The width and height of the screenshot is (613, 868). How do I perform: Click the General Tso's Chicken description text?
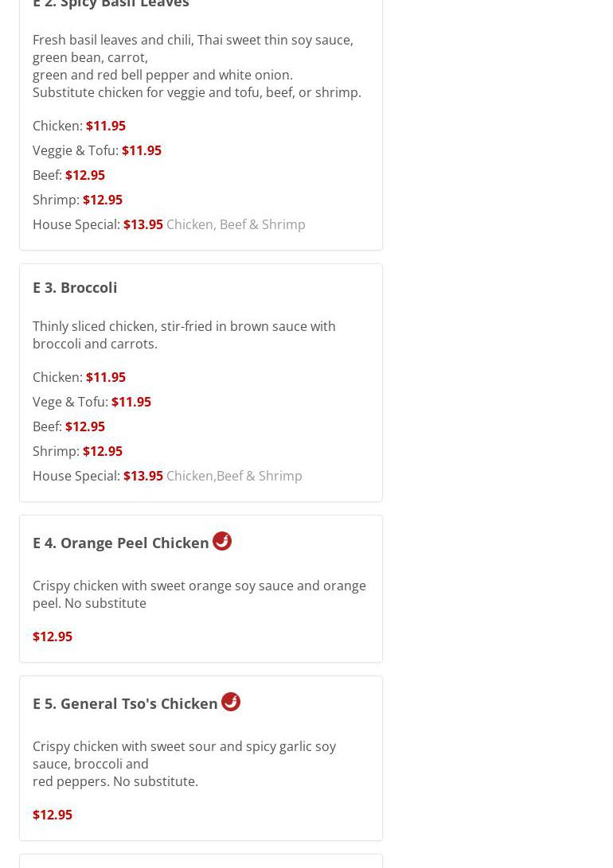184,764
